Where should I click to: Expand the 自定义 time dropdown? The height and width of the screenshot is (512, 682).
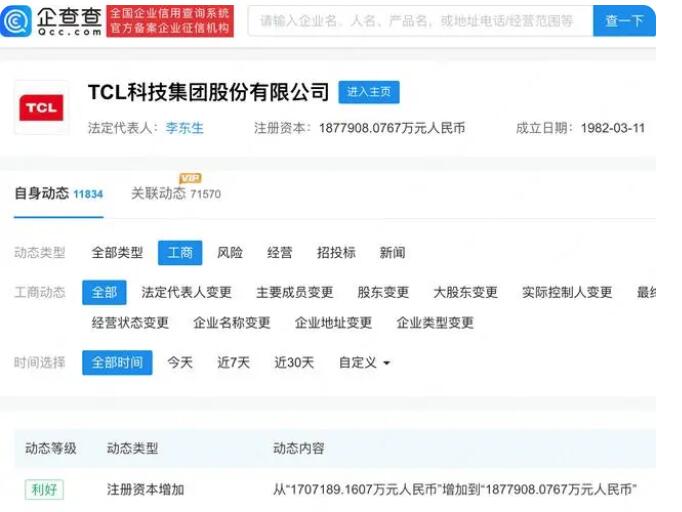[x=364, y=362]
